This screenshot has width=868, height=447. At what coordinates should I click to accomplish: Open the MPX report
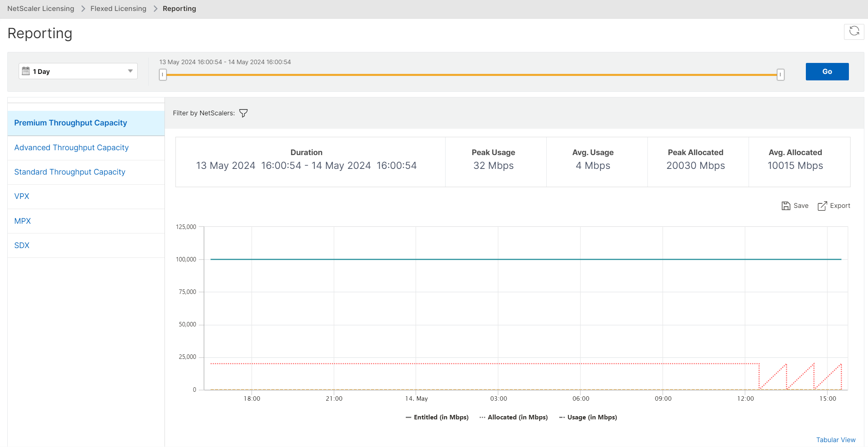pos(86,221)
